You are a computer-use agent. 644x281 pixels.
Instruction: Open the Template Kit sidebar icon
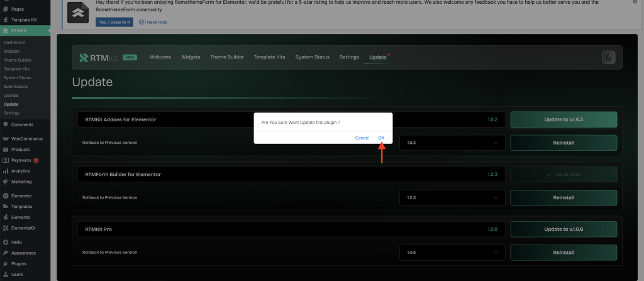(5, 19)
